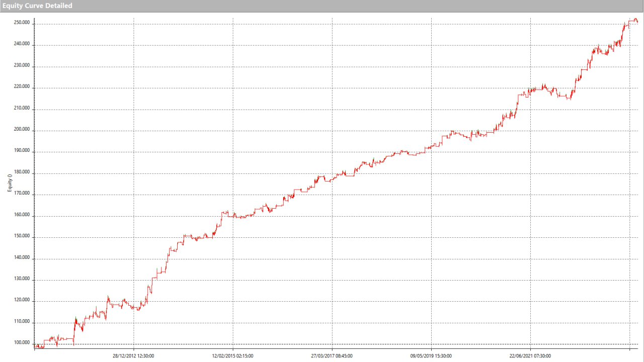The width and height of the screenshot is (644, 362).
Task: Click the 27/03/2017 08:45:00 date label
Action: tap(332, 356)
